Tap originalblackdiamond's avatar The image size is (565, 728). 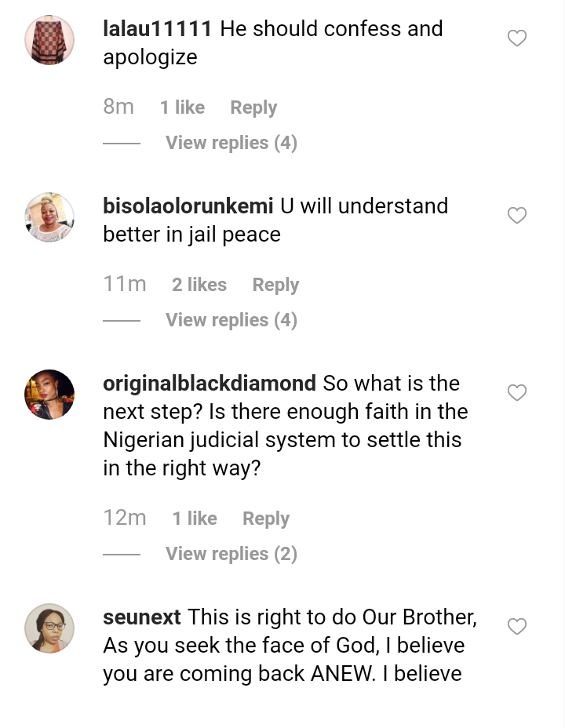49,395
